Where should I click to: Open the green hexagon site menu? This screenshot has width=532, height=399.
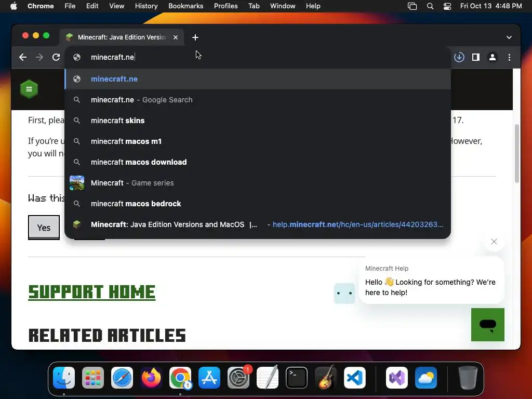[x=29, y=89]
